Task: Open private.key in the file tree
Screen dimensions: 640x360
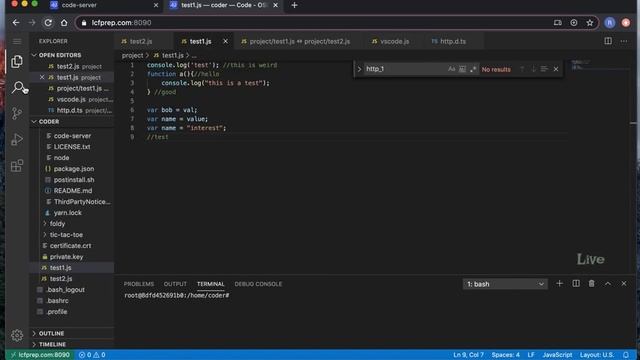Action: pyautogui.click(x=66, y=257)
